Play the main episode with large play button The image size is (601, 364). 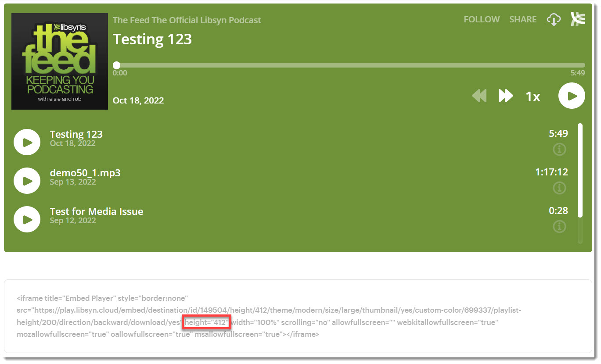click(x=572, y=96)
